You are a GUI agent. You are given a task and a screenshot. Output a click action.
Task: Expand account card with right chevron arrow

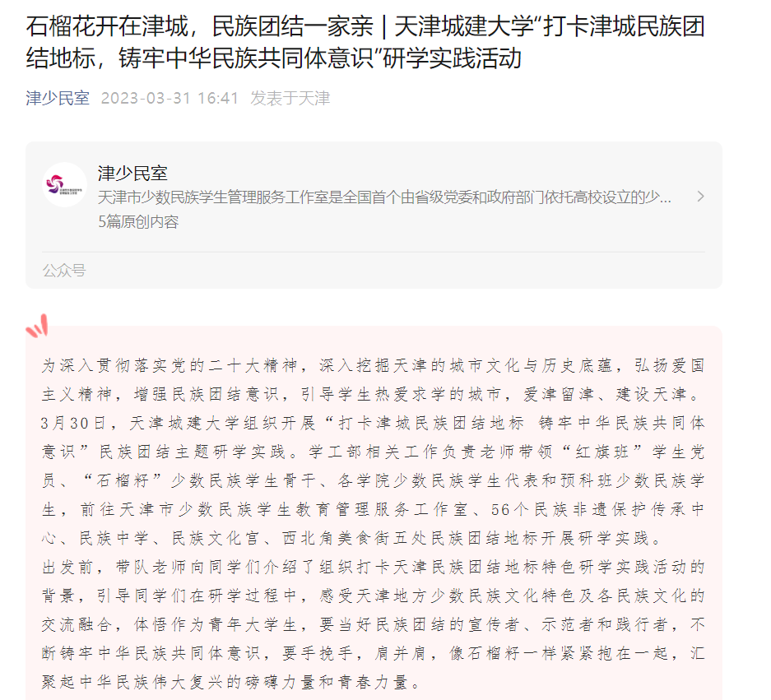pyautogui.click(x=701, y=197)
